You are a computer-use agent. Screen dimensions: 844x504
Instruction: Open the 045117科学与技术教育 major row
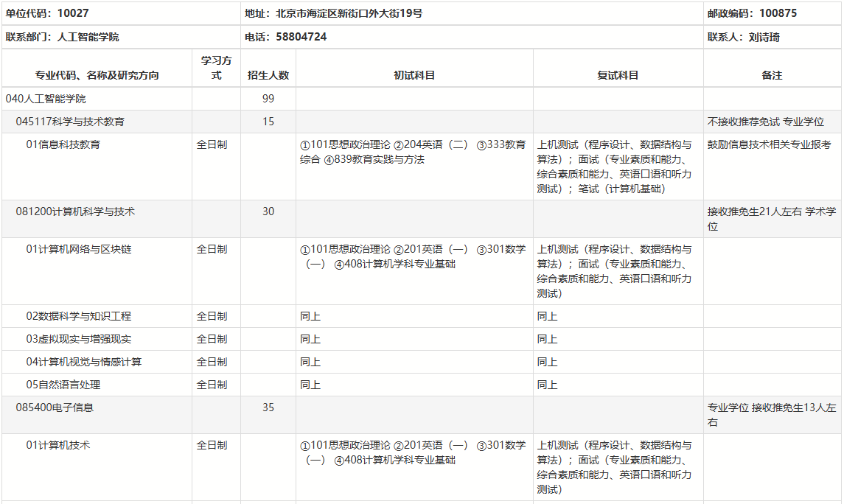(x=70, y=122)
